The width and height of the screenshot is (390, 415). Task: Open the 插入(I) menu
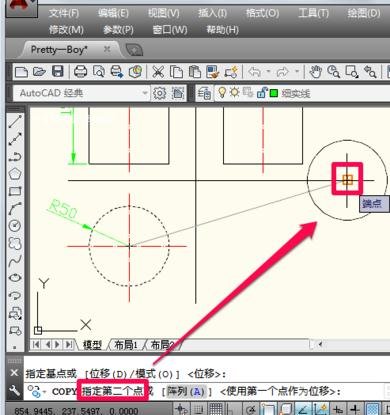click(212, 13)
